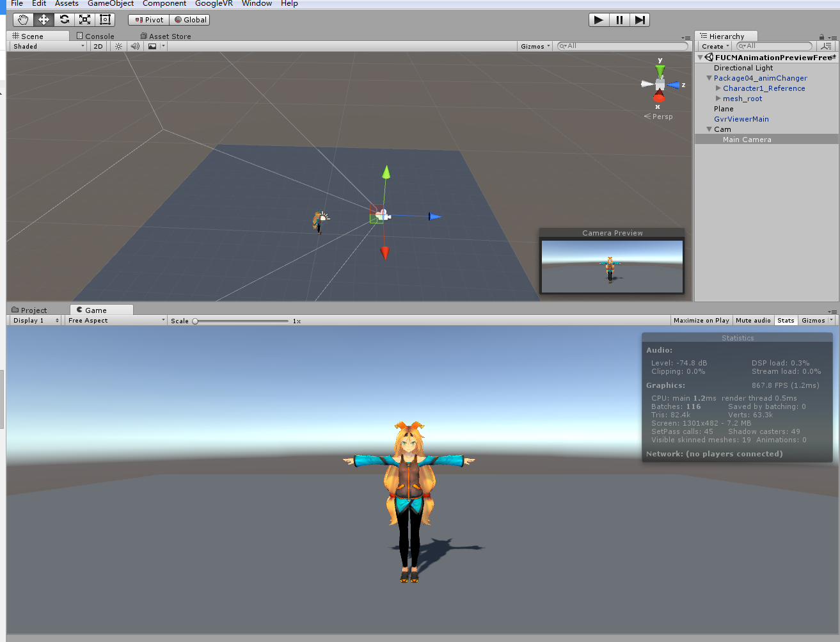Open the scene effects dropdown arrow
Viewport: 840px width, 642px height.
click(x=163, y=46)
